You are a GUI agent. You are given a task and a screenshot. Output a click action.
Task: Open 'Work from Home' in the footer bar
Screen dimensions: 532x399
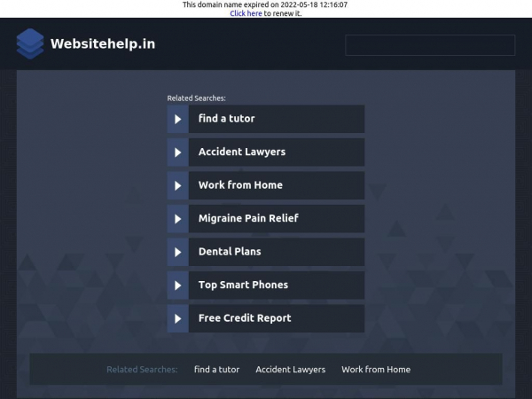tap(376, 370)
